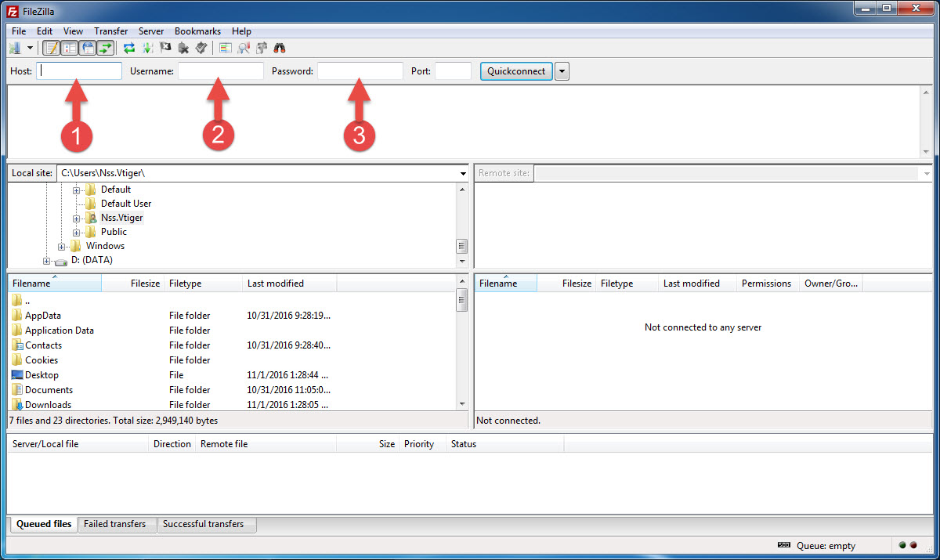Toggle the message log display
Viewport: 940px width, 560px height.
pos(52,48)
